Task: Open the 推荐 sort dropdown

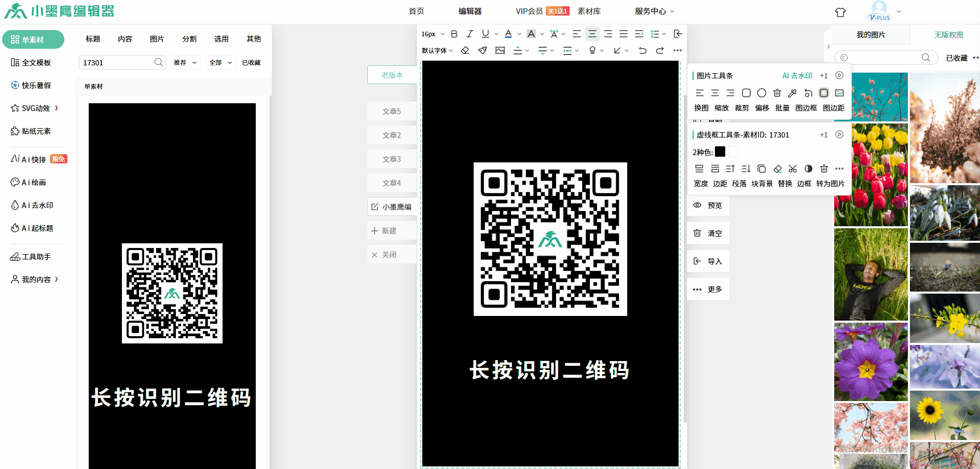Action: coord(185,62)
